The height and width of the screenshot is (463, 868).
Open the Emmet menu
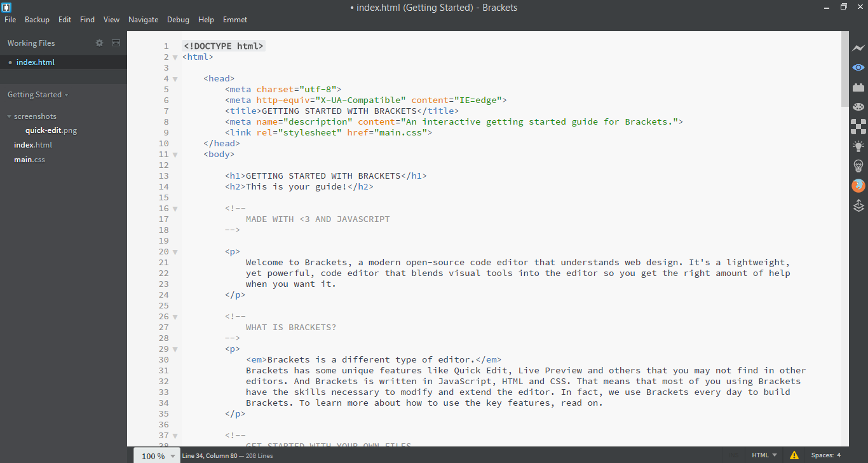coord(235,20)
